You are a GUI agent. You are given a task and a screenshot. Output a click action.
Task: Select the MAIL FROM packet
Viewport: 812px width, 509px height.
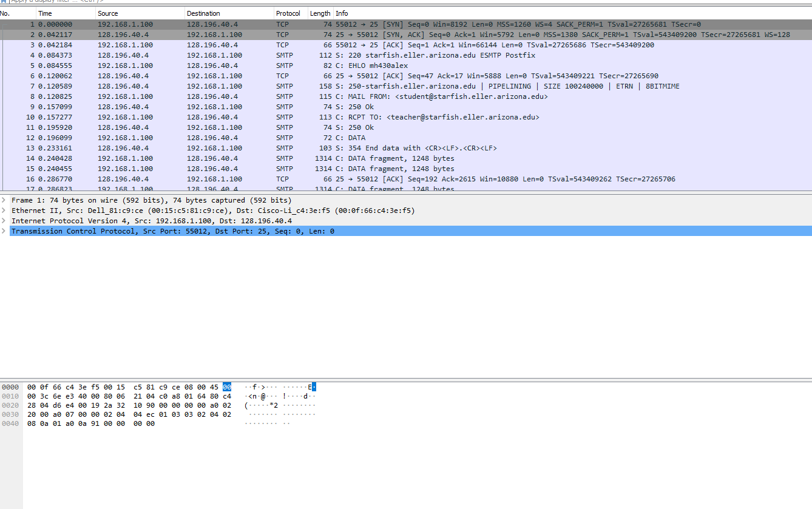tap(243, 96)
